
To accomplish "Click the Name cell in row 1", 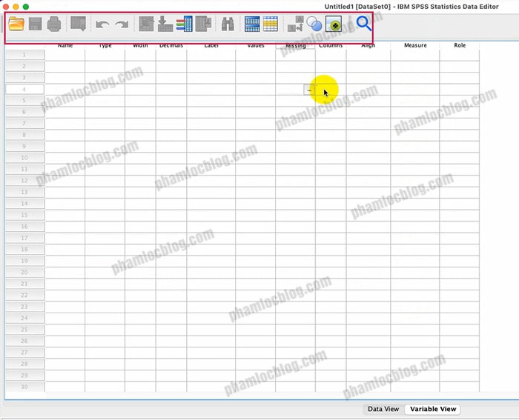I will click(65, 55).
